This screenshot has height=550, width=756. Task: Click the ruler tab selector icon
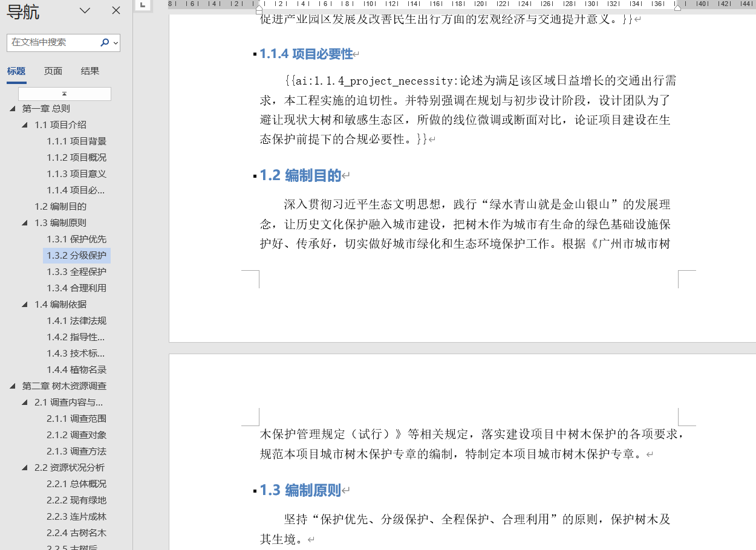(142, 5)
